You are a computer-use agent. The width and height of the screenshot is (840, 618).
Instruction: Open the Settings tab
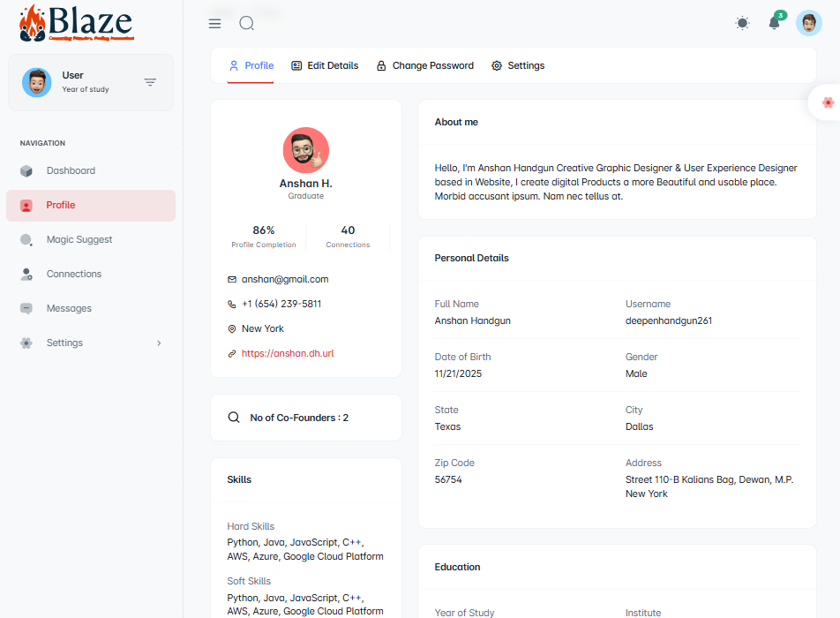518,65
